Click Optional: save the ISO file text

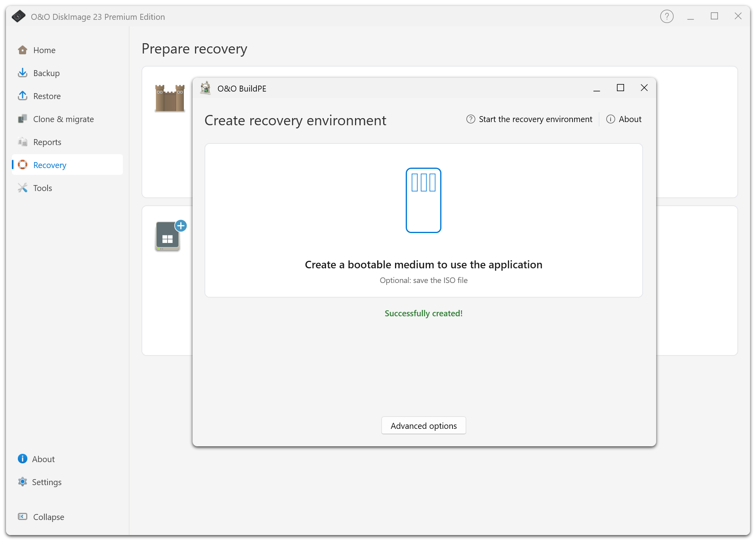coord(424,281)
